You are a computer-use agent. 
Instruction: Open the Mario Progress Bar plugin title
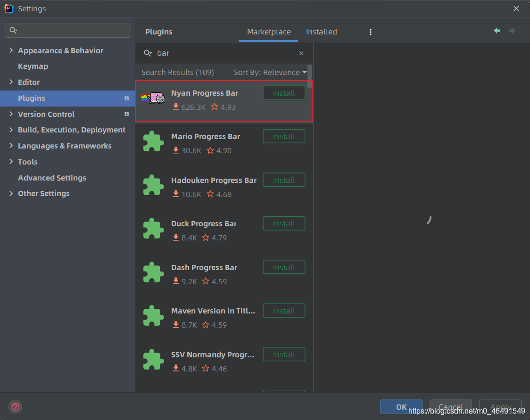coord(206,137)
